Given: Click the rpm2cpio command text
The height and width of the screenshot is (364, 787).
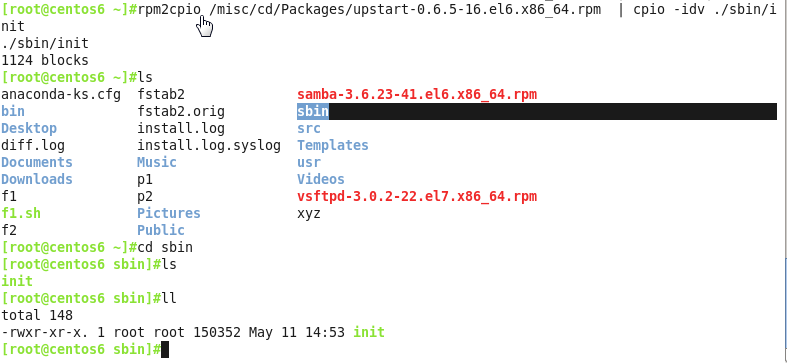Looking at the screenshot, I should [169, 10].
